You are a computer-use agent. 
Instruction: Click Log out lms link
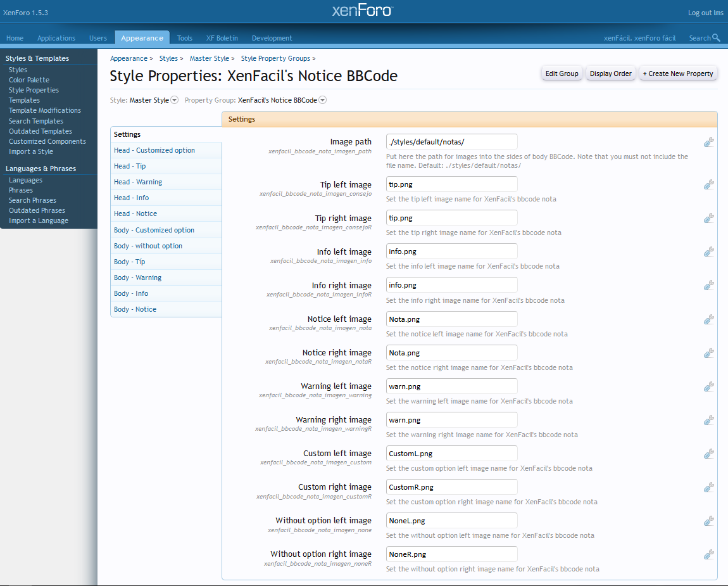[x=705, y=13]
